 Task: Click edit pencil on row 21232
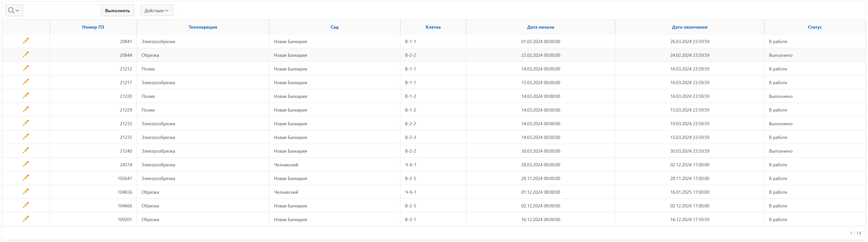coord(26,123)
